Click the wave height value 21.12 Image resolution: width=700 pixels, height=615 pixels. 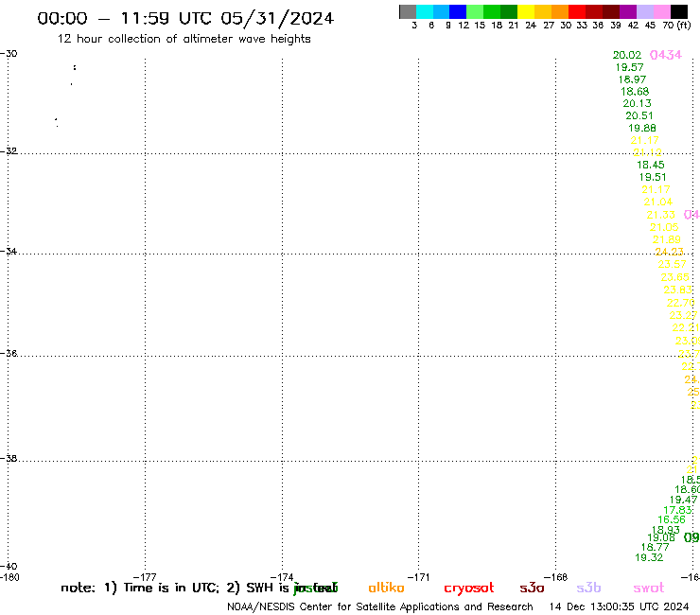[647, 152]
